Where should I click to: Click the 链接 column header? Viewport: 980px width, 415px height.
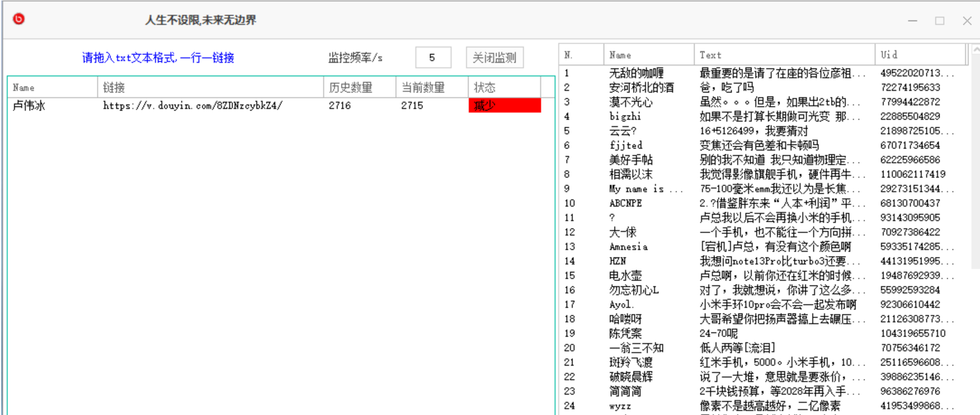(210, 87)
